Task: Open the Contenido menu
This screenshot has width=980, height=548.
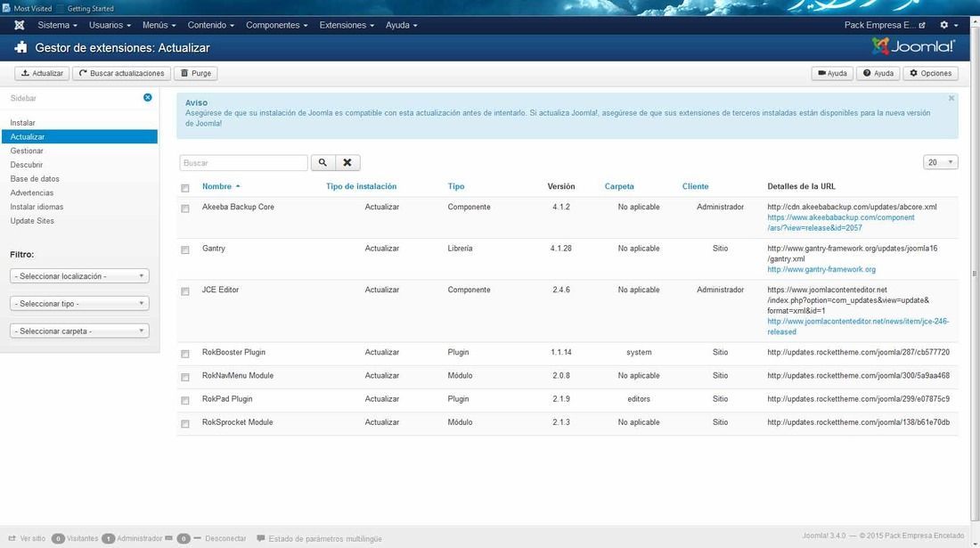Action: (x=210, y=25)
